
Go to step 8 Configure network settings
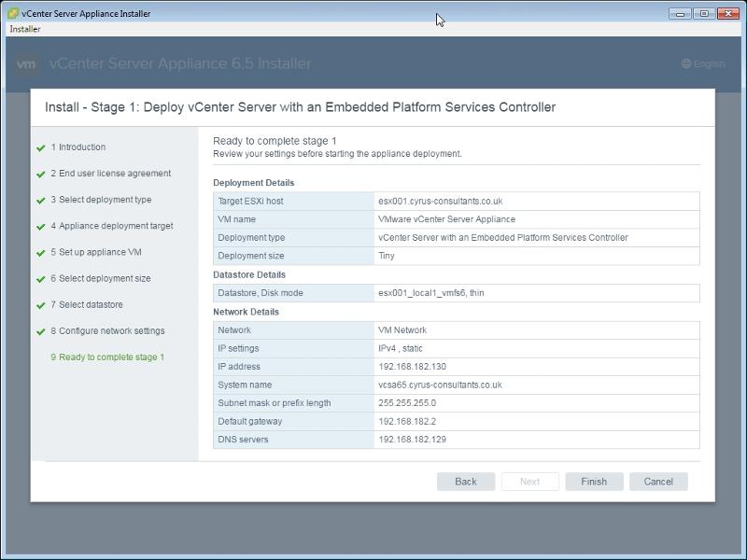tap(107, 330)
